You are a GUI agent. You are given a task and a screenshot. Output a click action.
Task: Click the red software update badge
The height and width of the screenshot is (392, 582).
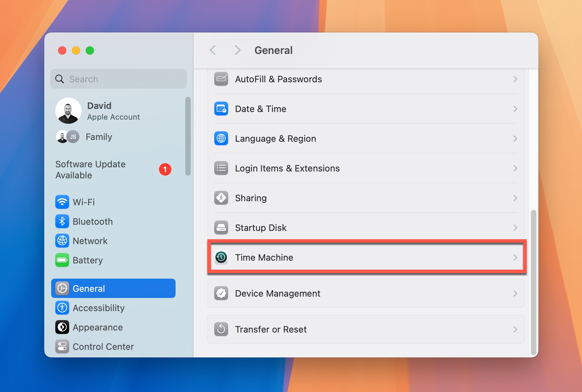[x=165, y=169]
